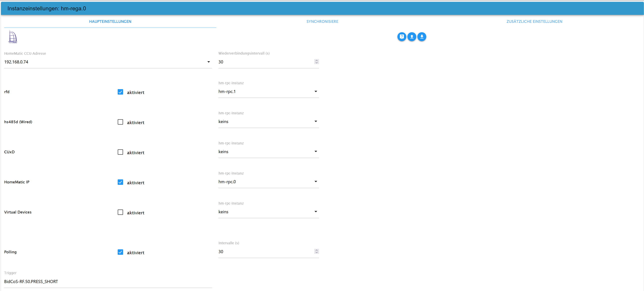The image size is (644, 291).
Task: Disable the Polling aktiviert checkbox
Action: click(120, 252)
